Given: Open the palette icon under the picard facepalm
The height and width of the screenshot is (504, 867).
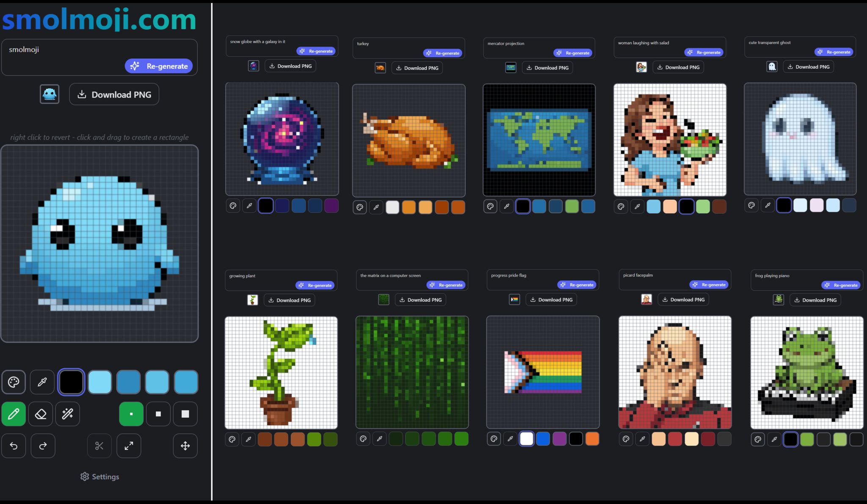Looking at the screenshot, I should pyautogui.click(x=626, y=439).
